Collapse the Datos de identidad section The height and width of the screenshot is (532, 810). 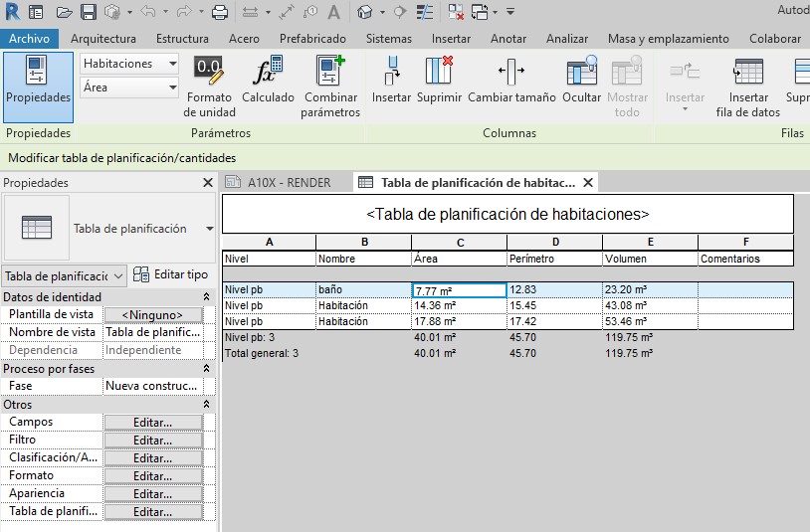tap(206, 297)
